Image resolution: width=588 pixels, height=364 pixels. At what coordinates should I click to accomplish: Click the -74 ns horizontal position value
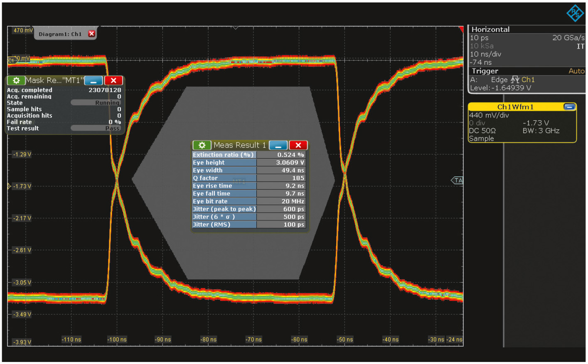pyautogui.click(x=481, y=62)
